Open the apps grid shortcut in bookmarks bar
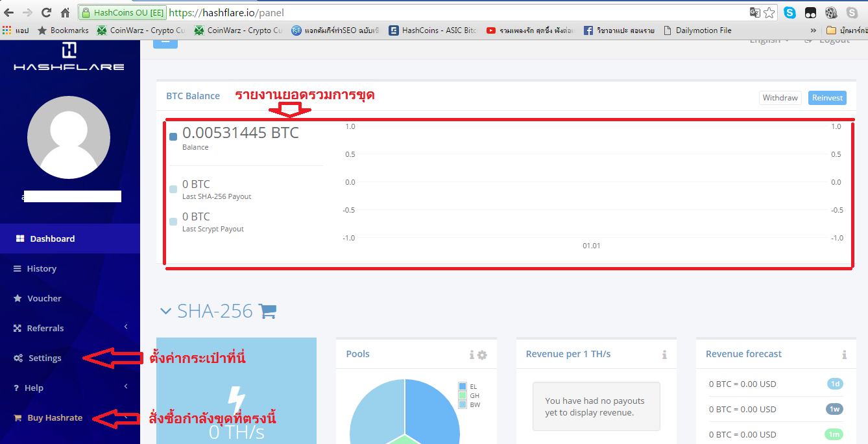 (x=7, y=30)
